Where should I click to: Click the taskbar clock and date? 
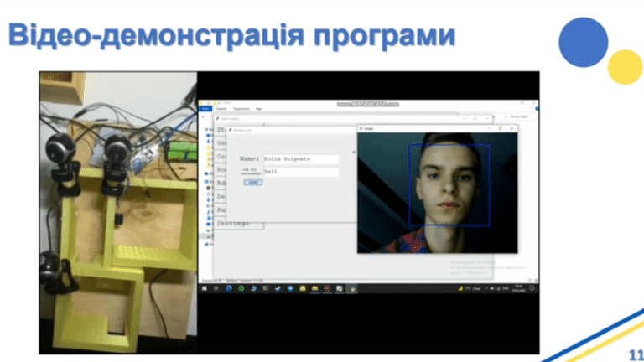[x=518, y=288]
